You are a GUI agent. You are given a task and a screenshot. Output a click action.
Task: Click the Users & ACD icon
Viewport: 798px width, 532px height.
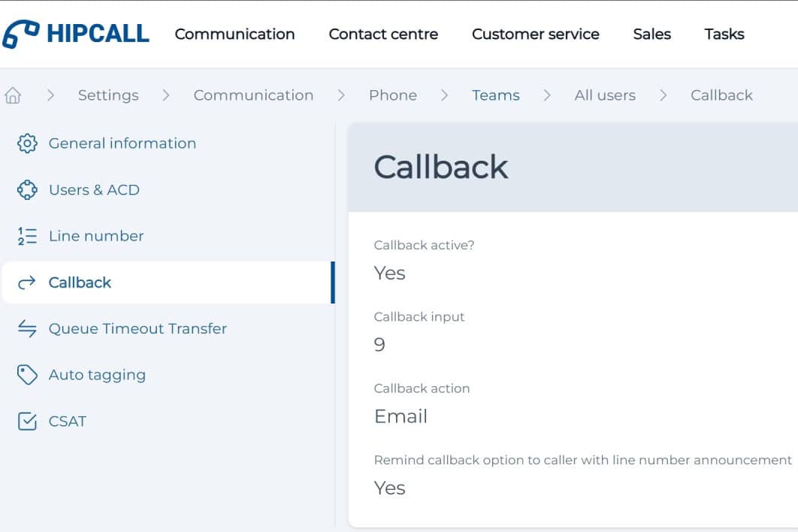pyautogui.click(x=27, y=190)
